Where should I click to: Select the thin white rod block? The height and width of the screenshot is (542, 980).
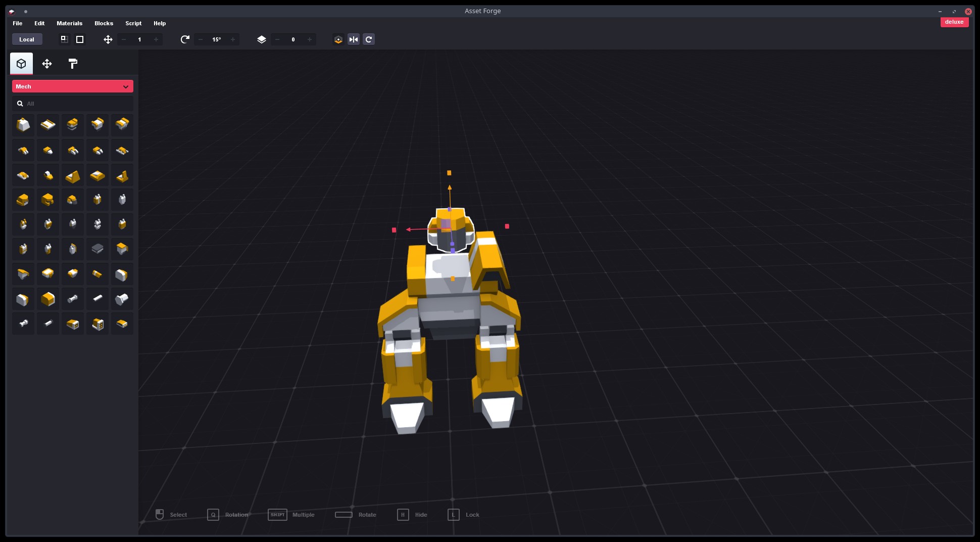click(97, 298)
